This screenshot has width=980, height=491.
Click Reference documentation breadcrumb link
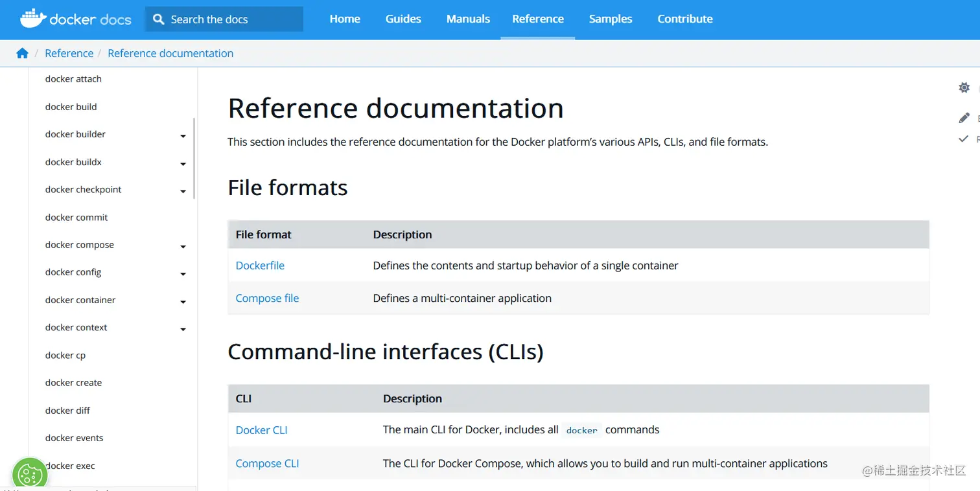pyautogui.click(x=170, y=53)
